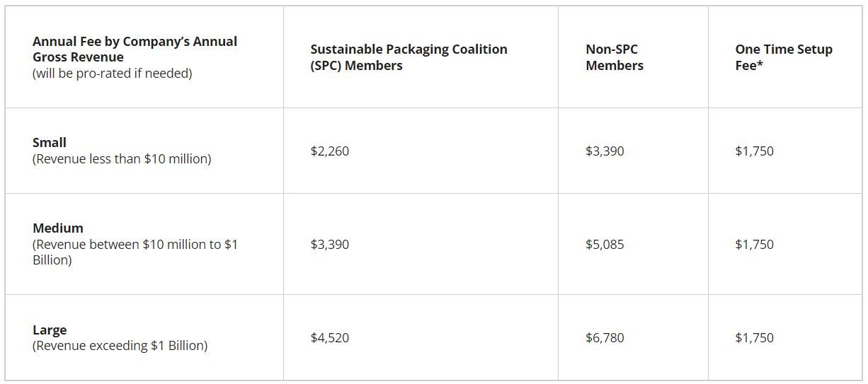Select the $1,750 setup fee in Large row
This screenshot has height=384, width=868.
(754, 337)
